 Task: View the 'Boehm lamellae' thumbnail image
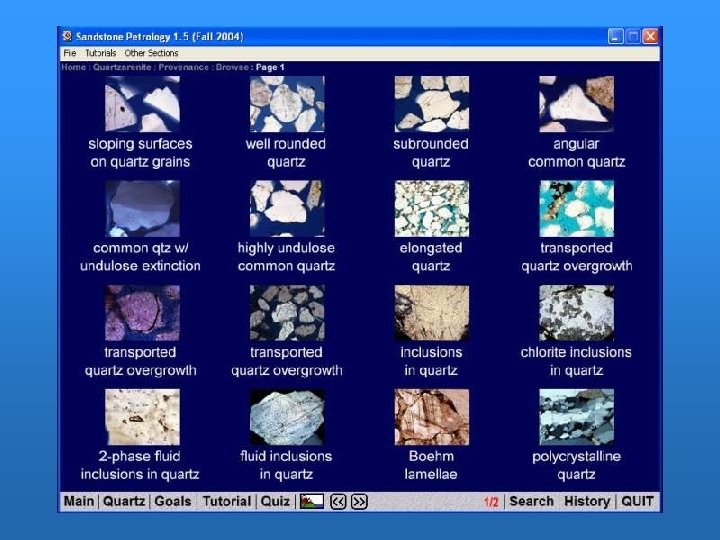pyautogui.click(x=432, y=417)
